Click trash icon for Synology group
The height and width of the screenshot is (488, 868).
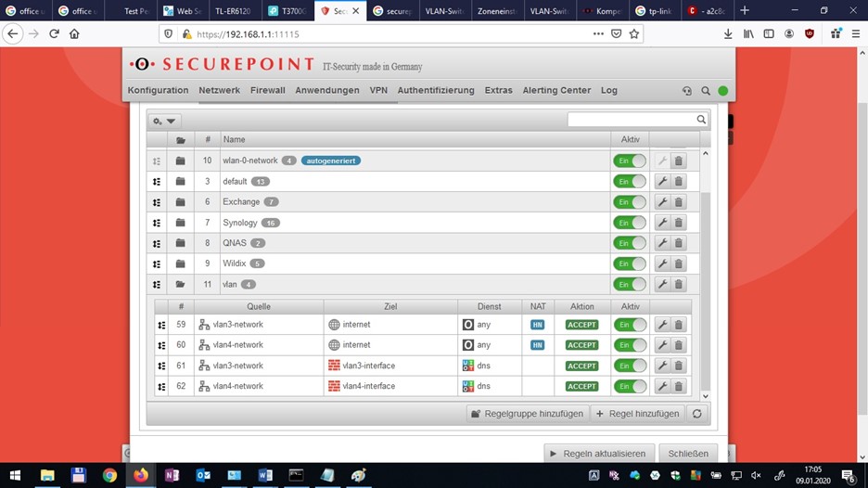coord(678,223)
